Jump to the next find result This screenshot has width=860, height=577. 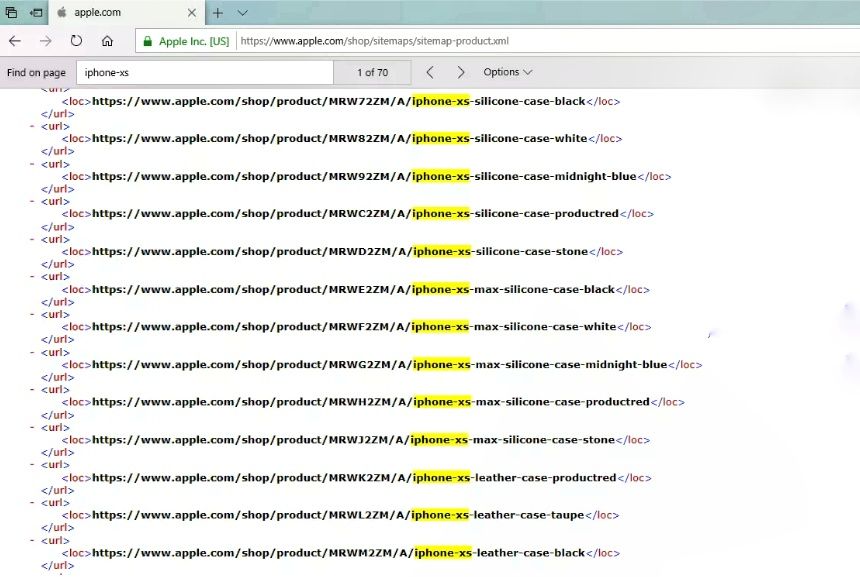(461, 72)
